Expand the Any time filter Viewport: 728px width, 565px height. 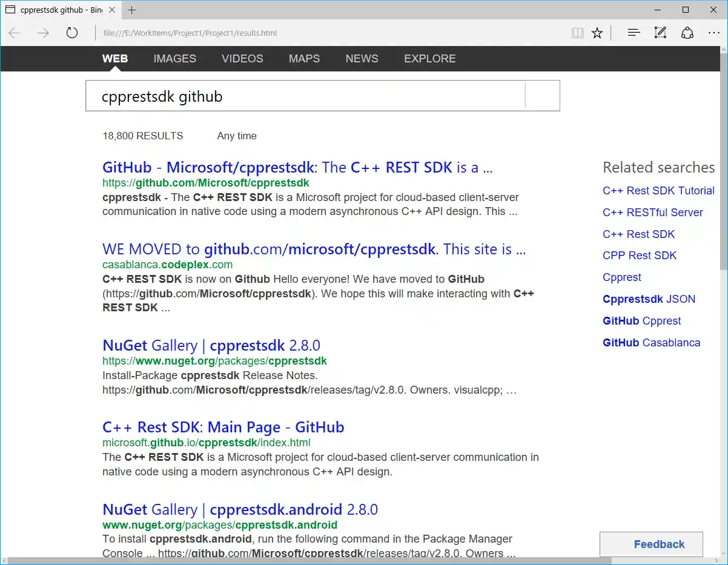[x=237, y=136]
